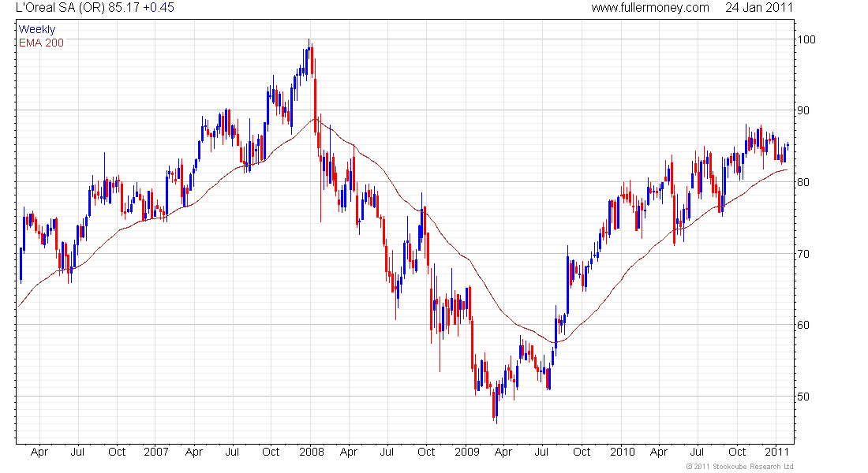Click the Oct label before 2009
868x473 pixels.
[426, 452]
